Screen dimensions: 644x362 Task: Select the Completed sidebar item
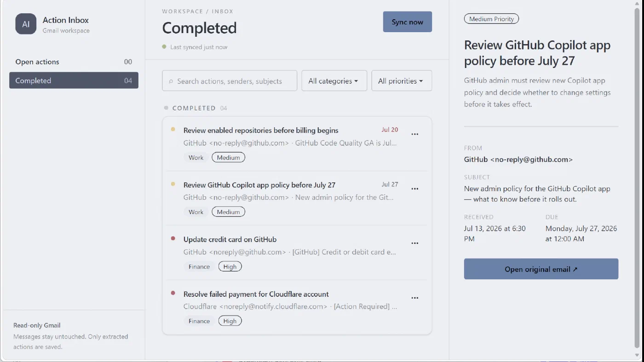pos(74,80)
